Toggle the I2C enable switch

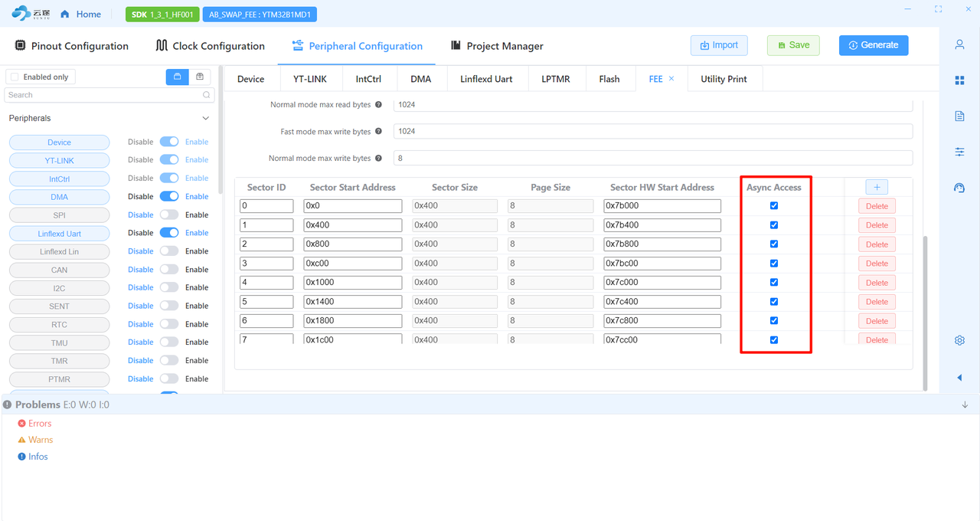pyautogui.click(x=169, y=288)
